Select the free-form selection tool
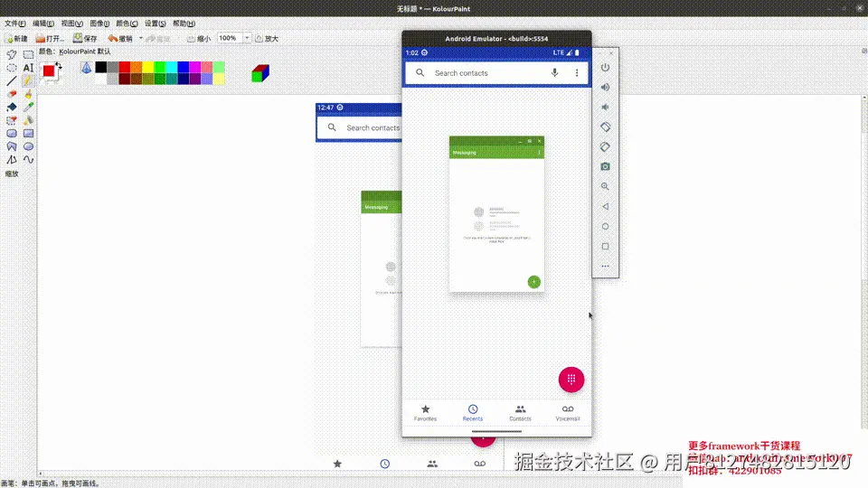 click(x=12, y=55)
